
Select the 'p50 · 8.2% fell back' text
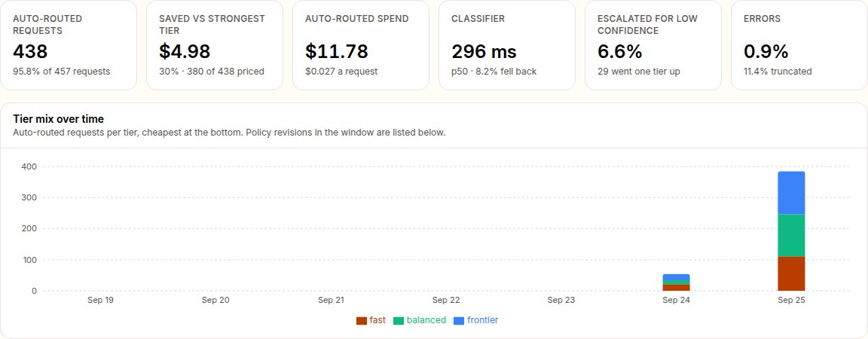[494, 72]
